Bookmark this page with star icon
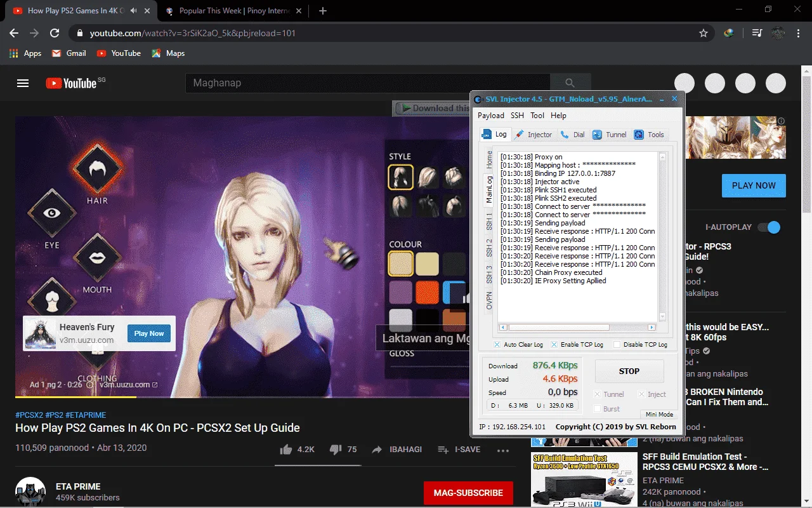Image resolution: width=812 pixels, height=508 pixels. [703, 33]
